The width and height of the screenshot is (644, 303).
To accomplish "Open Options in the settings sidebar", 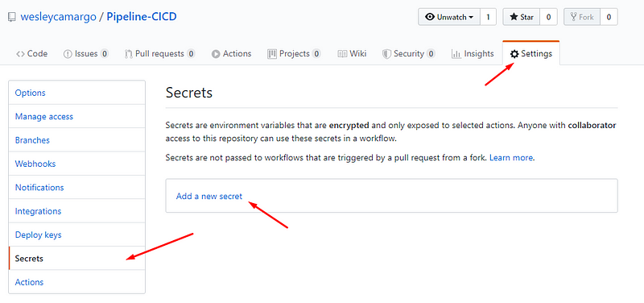I will click(76, 93).
